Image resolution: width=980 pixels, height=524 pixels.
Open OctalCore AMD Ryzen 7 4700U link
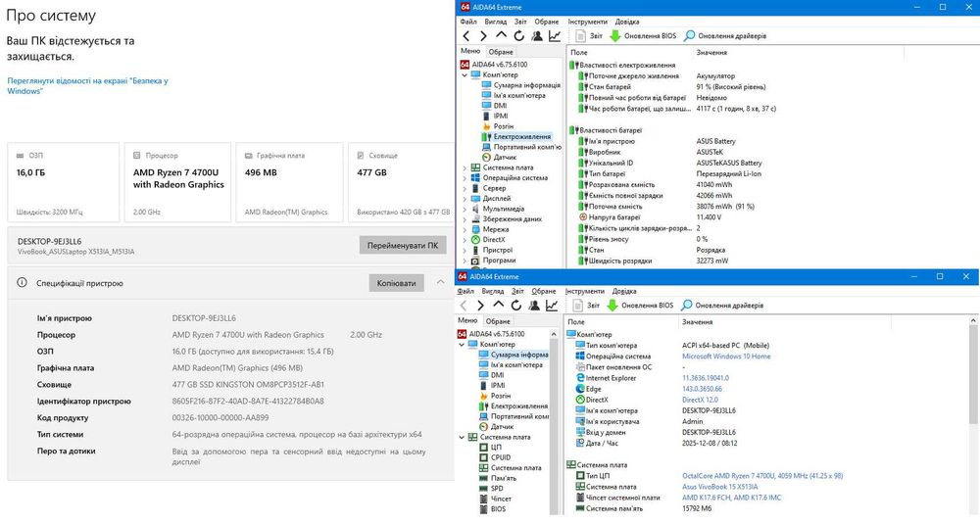pyautogui.click(x=762, y=476)
